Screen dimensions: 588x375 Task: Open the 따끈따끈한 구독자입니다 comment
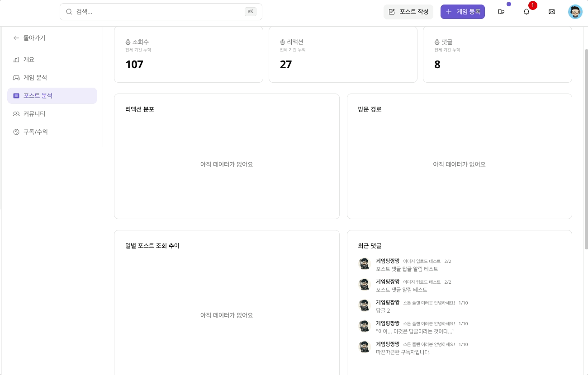403,352
